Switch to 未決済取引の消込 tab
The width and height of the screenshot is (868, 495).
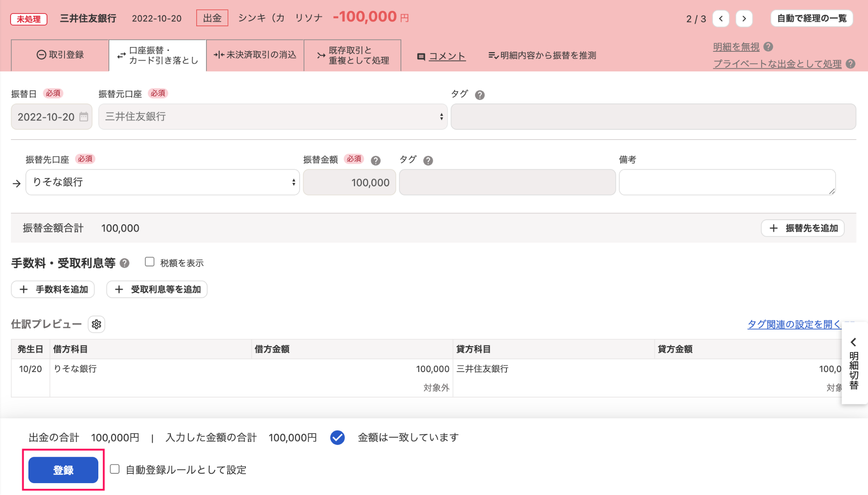[255, 55]
